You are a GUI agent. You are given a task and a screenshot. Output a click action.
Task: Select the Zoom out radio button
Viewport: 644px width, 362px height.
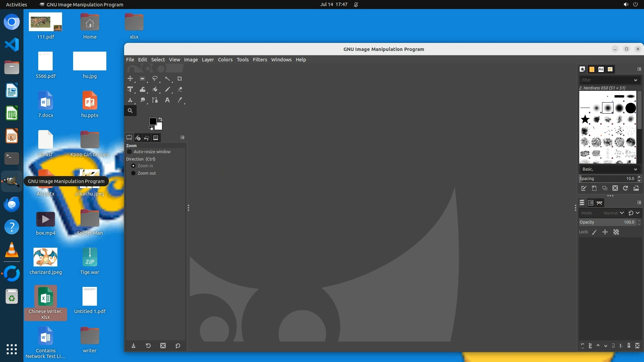(x=133, y=173)
